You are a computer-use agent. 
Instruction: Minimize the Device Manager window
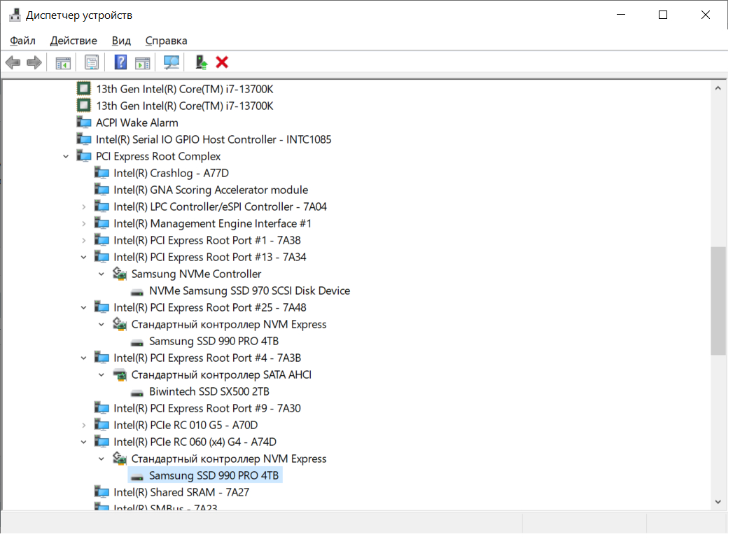(x=621, y=15)
